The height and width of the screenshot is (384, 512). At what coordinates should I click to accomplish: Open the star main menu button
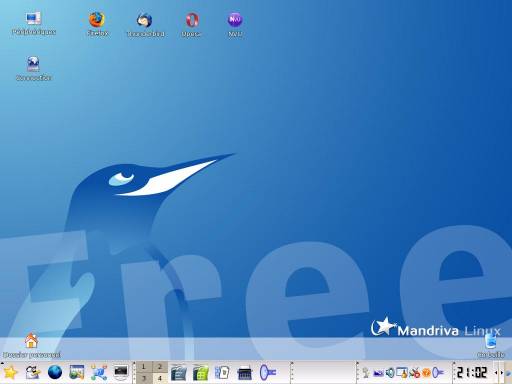pyautogui.click(x=10, y=372)
